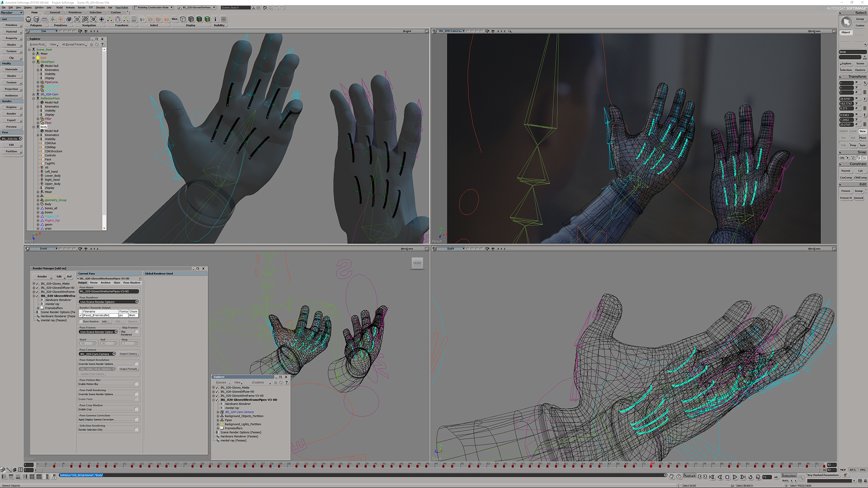Click the Output Formats button

click(128, 369)
